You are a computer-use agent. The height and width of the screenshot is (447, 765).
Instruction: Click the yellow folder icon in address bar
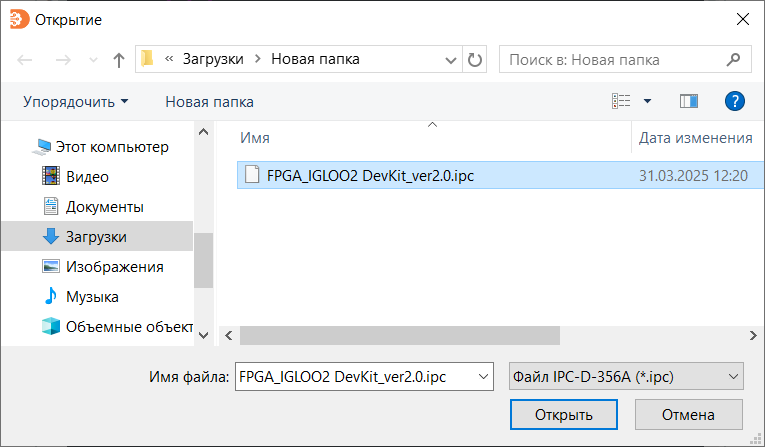(x=147, y=59)
